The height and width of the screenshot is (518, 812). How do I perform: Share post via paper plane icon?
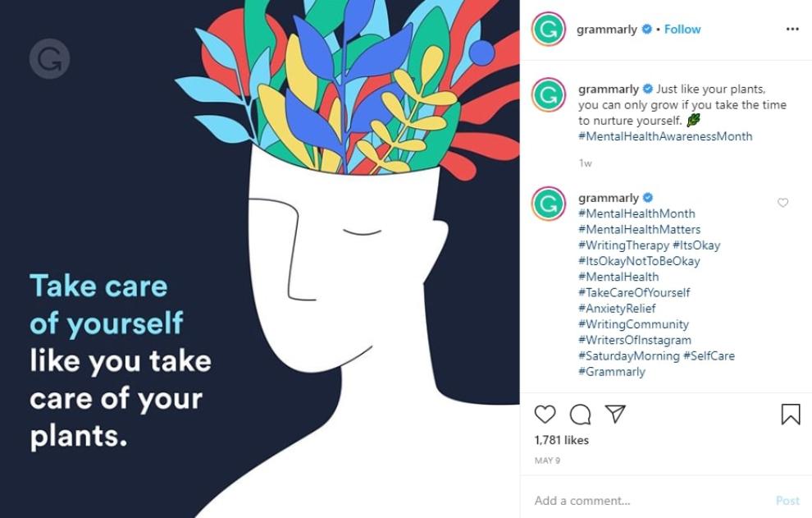click(x=615, y=414)
